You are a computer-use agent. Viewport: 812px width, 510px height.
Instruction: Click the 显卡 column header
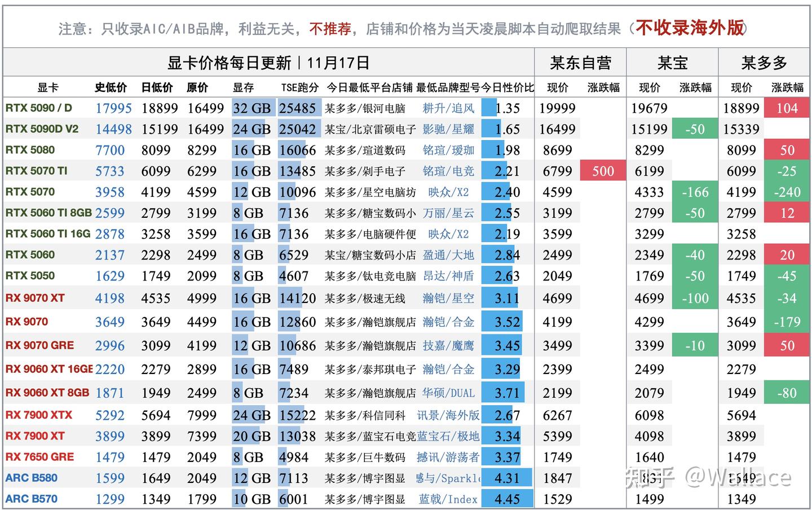[48, 87]
